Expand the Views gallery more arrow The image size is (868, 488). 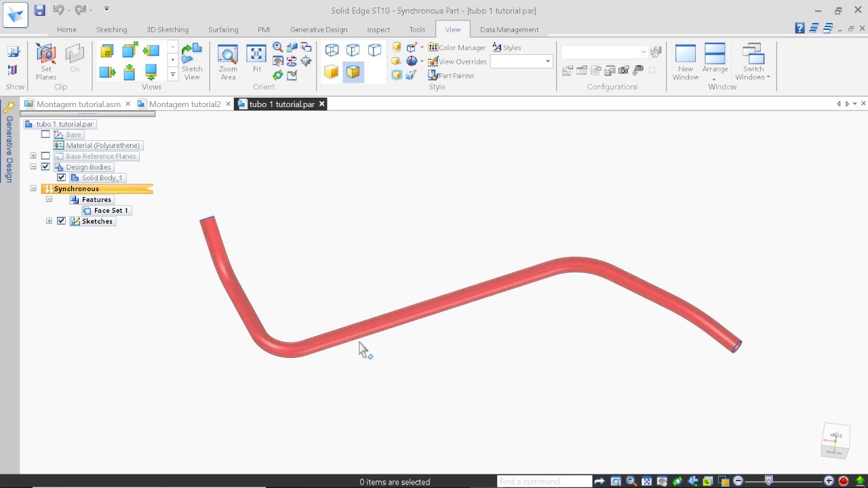(x=173, y=75)
